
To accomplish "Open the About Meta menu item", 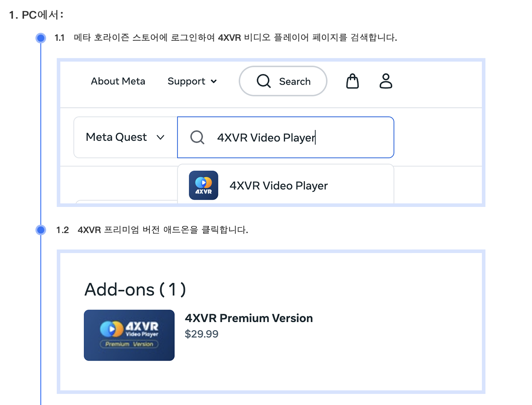I will tap(118, 81).
